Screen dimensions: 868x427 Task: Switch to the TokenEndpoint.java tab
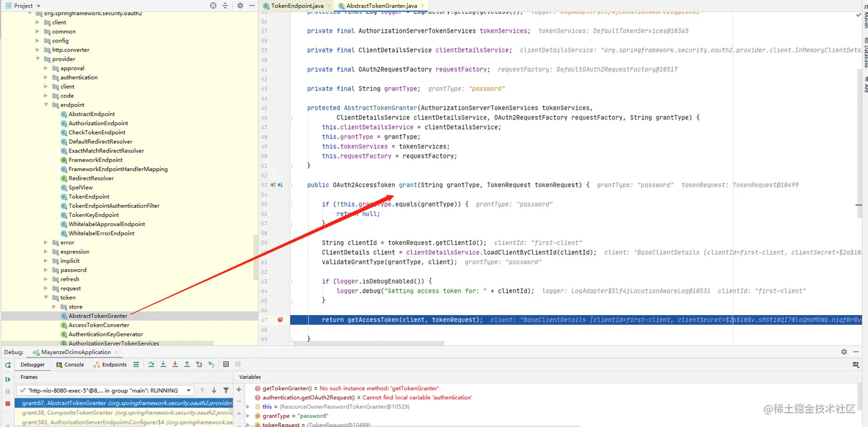[x=297, y=6]
